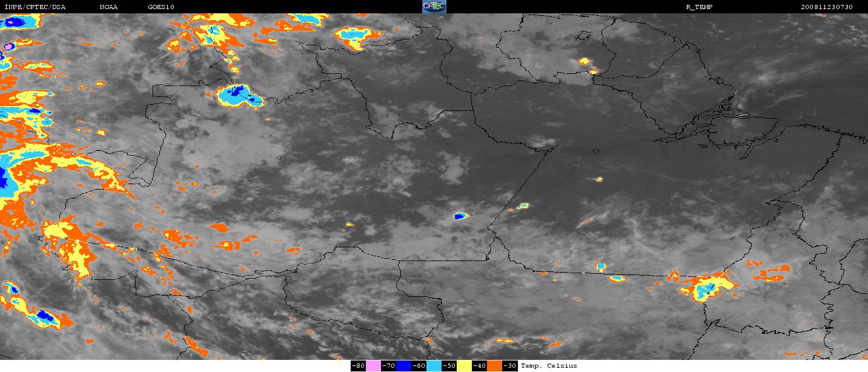Click the -70 legend value
Image resolution: width=868 pixels, height=372 pixels.
click(x=388, y=366)
